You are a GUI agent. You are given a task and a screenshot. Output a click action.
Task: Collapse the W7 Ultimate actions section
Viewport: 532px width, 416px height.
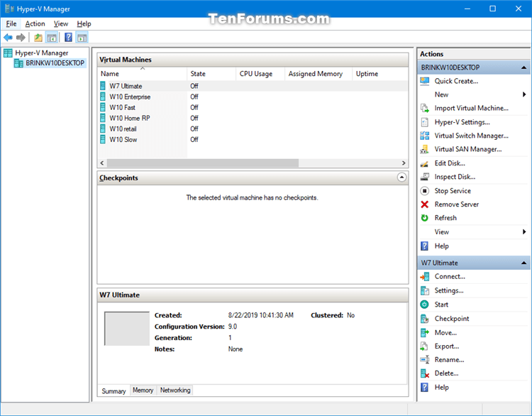(x=523, y=263)
